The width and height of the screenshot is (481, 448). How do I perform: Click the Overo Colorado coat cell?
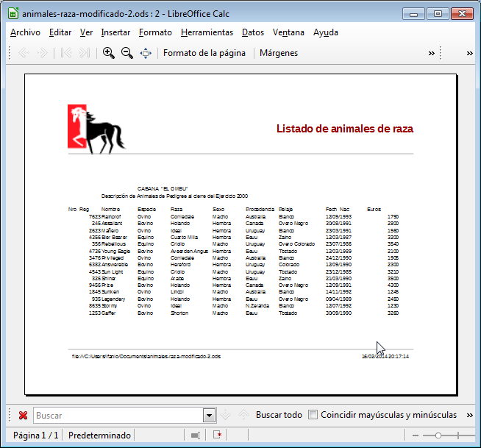click(296, 244)
